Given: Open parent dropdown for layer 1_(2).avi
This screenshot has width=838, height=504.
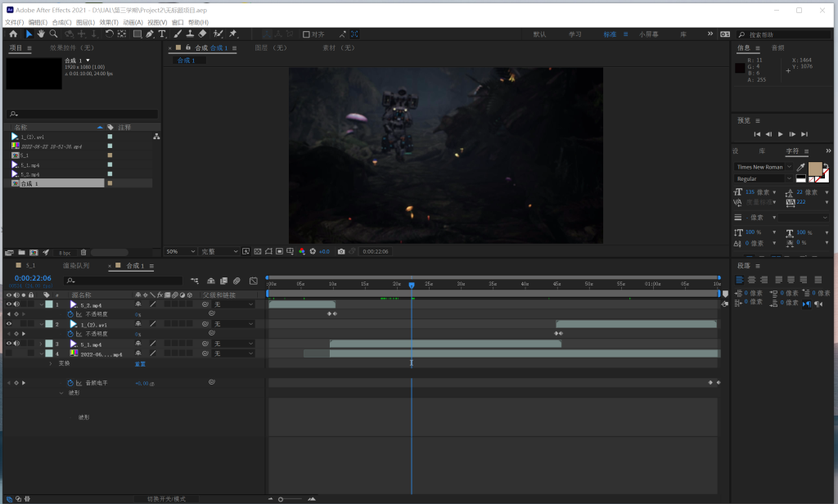Looking at the screenshot, I should click(233, 324).
